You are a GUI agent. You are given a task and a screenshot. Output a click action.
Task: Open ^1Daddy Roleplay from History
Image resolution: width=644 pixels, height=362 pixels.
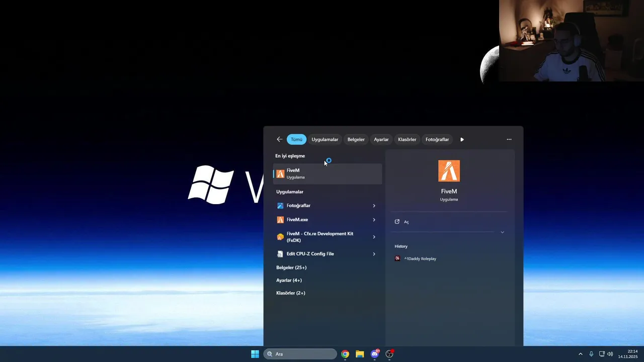pyautogui.click(x=420, y=258)
